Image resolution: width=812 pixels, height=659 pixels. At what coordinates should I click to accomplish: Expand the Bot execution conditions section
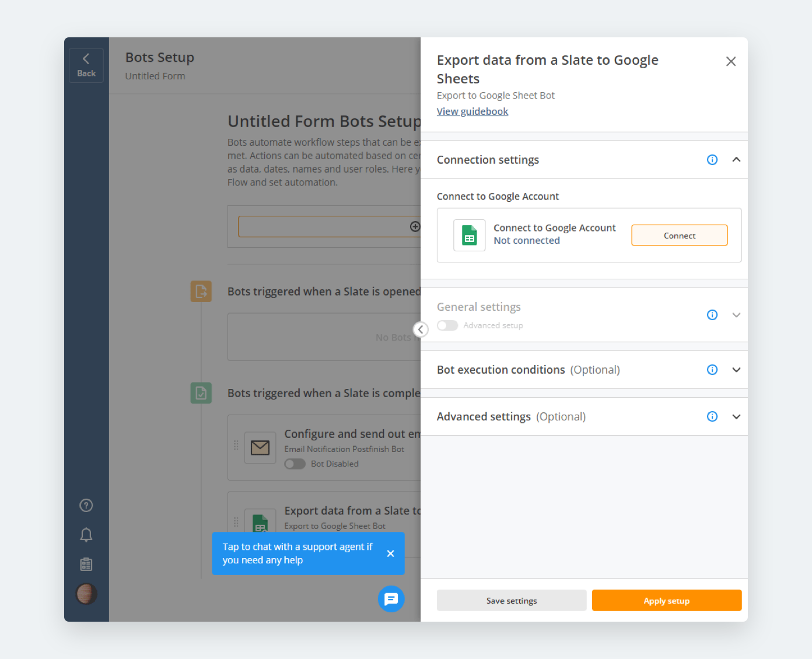pyautogui.click(x=736, y=370)
